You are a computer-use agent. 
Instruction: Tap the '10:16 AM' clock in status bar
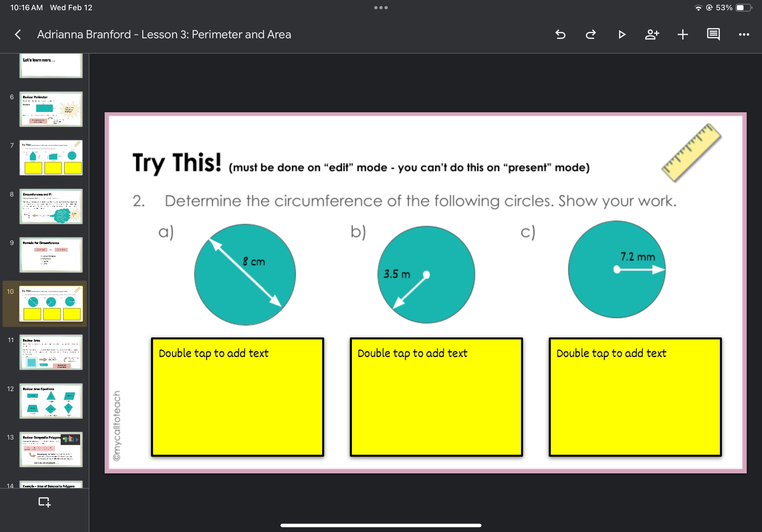(x=26, y=8)
